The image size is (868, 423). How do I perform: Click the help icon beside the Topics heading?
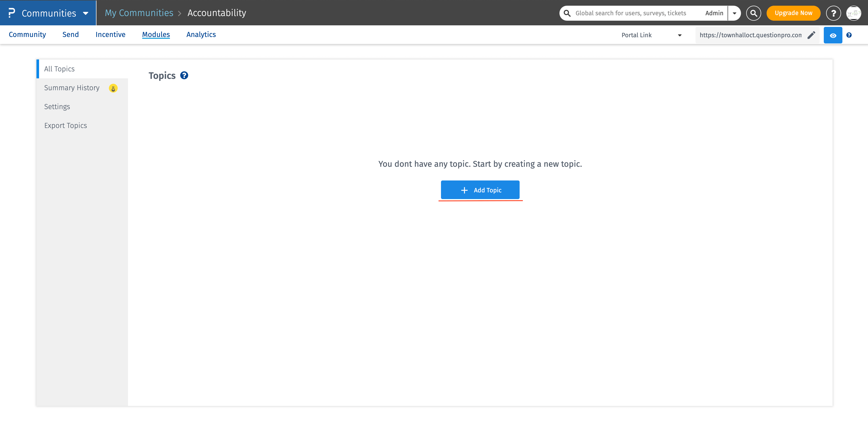pyautogui.click(x=184, y=75)
